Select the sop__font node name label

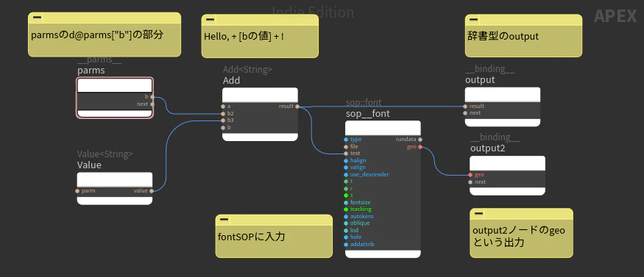[368, 113]
